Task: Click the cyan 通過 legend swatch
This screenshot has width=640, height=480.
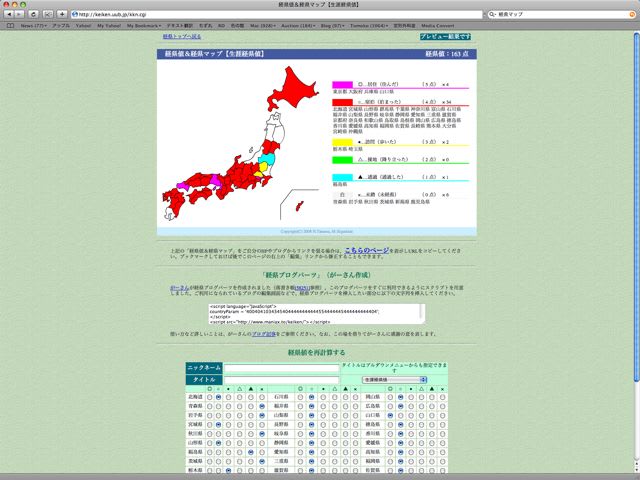Action: pyautogui.click(x=342, y=177)
